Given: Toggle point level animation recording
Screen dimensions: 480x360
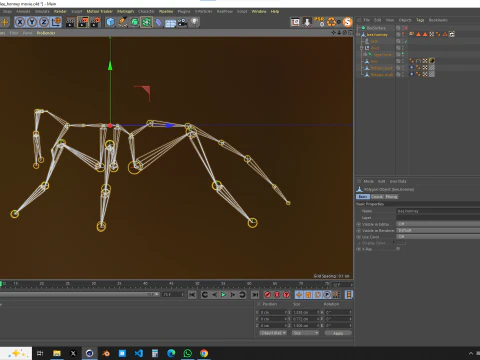Looking at the screenshot, I should pos(336,295).
